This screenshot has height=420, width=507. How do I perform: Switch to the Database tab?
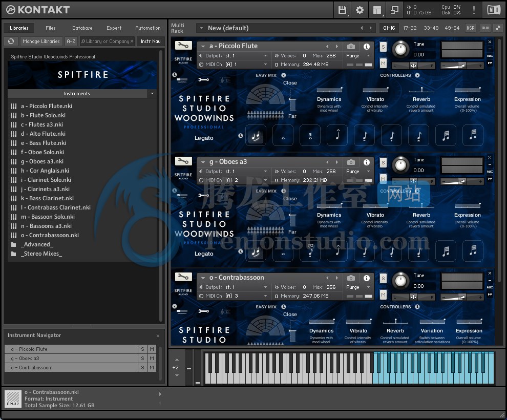(x=82, y=28)
